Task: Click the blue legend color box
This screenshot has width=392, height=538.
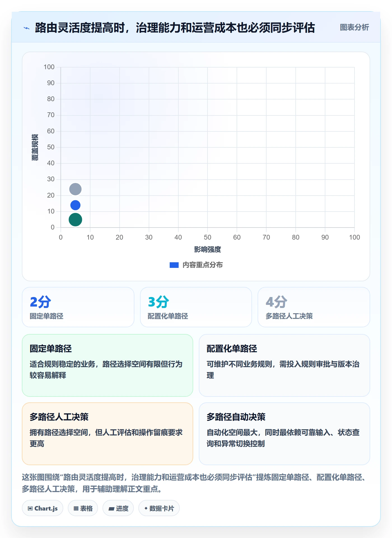Action: click(174, 265)
